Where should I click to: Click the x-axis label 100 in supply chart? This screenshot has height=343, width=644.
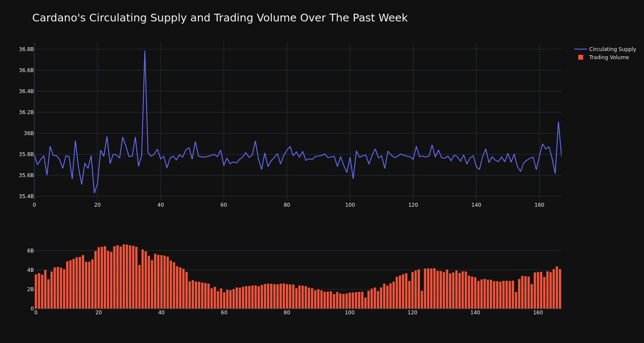tap(350, 205)
